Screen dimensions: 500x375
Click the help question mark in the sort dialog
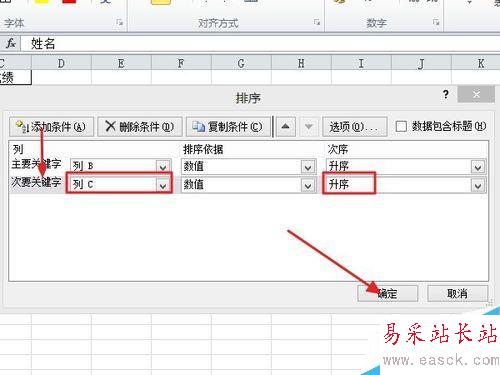[446, 95]
